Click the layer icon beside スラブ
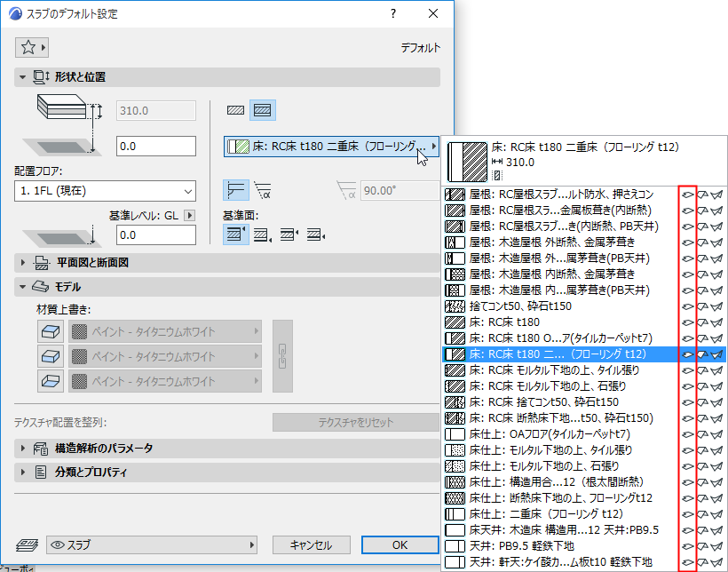The width and height of the screenshot is (728, 572). (27, 544)
